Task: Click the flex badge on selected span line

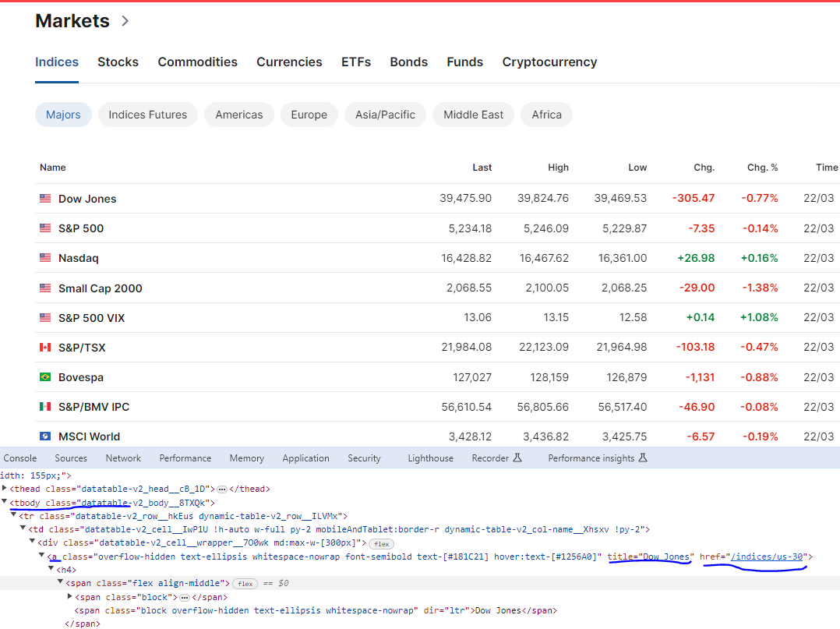Action: (x=245, y=584)
